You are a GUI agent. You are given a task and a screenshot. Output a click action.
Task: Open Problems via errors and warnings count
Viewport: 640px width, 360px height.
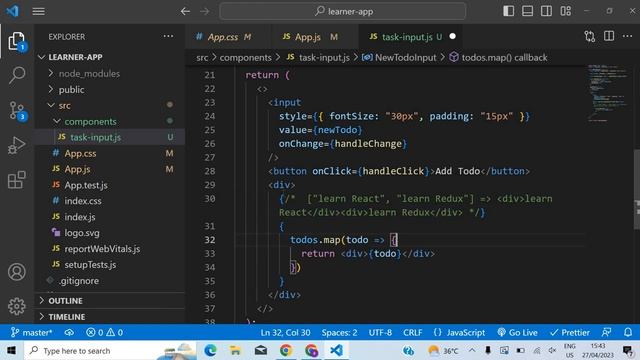104,333
